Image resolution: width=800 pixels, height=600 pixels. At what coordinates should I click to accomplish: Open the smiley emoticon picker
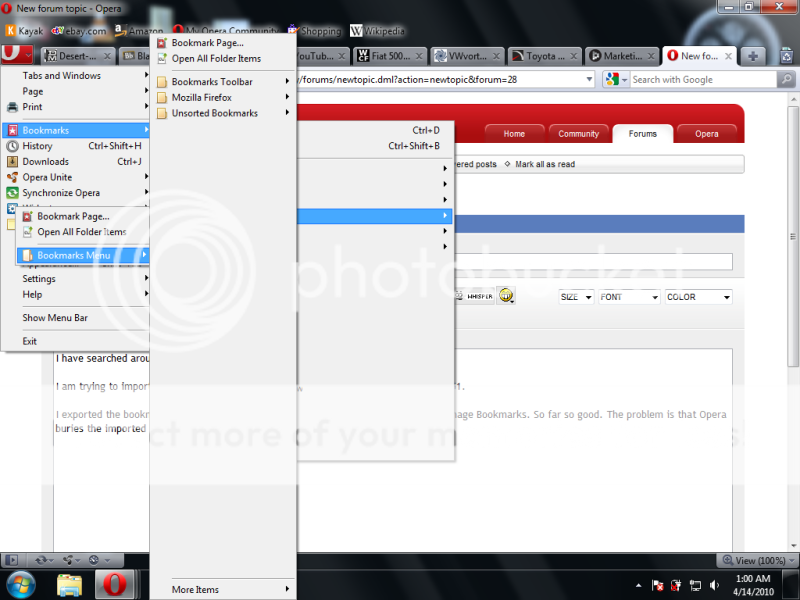506,295
